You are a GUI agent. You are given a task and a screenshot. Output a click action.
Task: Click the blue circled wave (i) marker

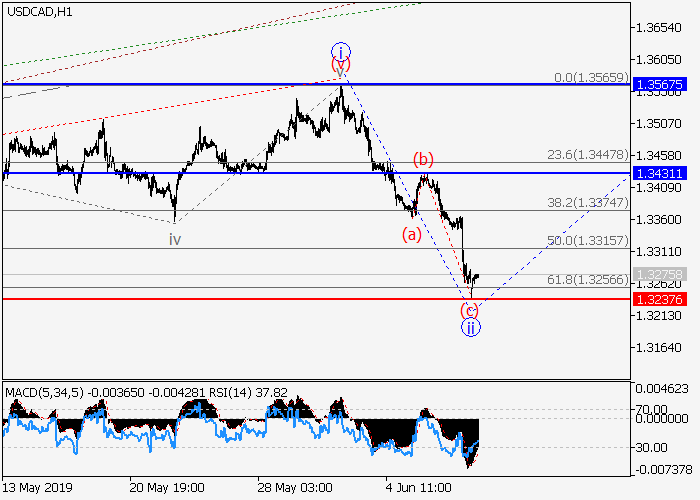(x=341, y=51)
